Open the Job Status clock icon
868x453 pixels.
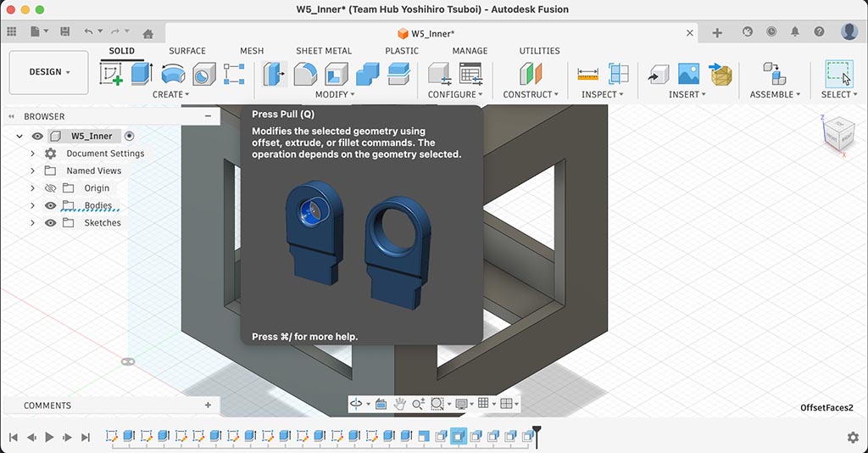click(x=771, y=31)
